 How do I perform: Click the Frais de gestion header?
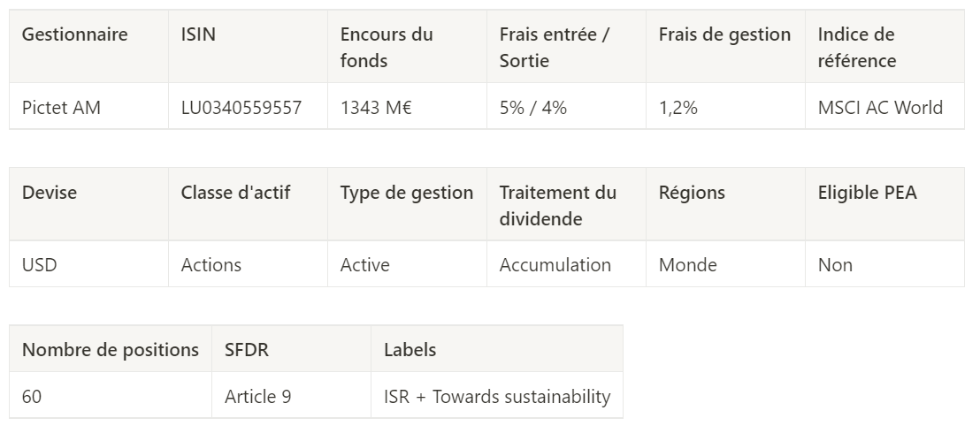point(724,35)
